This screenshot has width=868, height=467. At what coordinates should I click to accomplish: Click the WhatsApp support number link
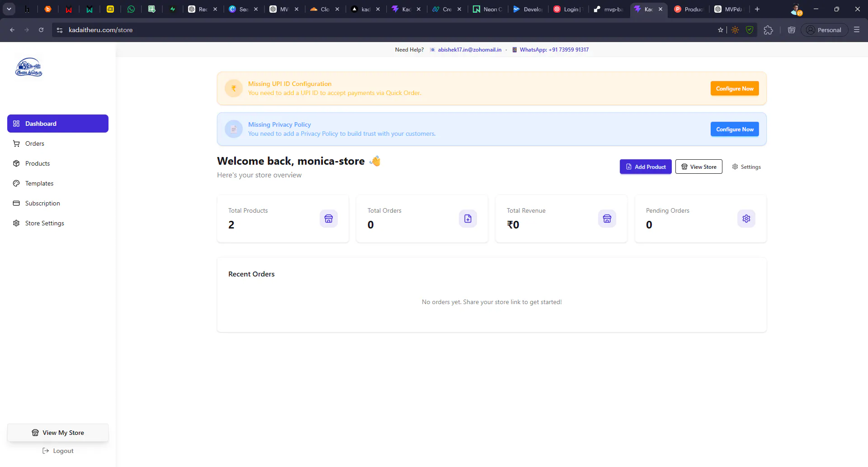tap(554, 50)
